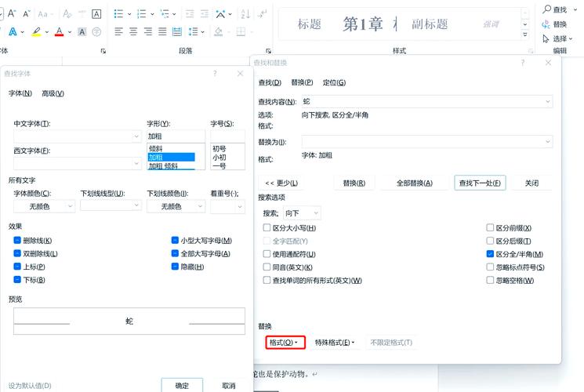Switch to the 替换(P) tab
The width and height of the screenshot is (584, 392).
[302, 82]
